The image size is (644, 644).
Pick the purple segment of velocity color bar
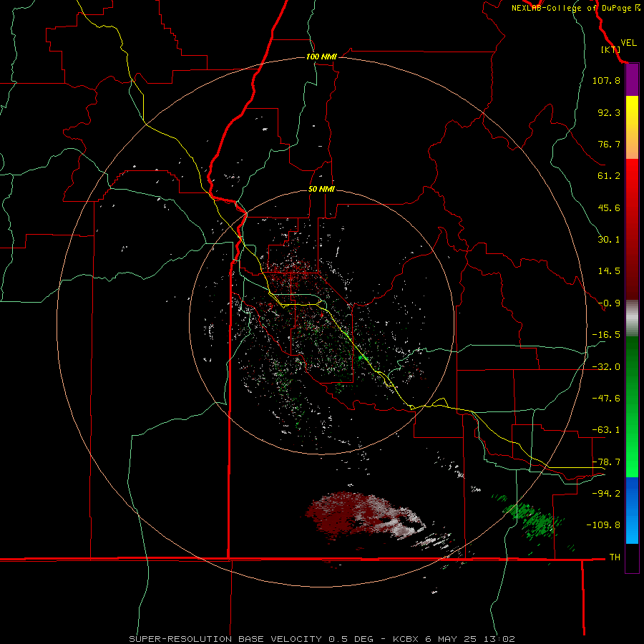pos(632,80)
